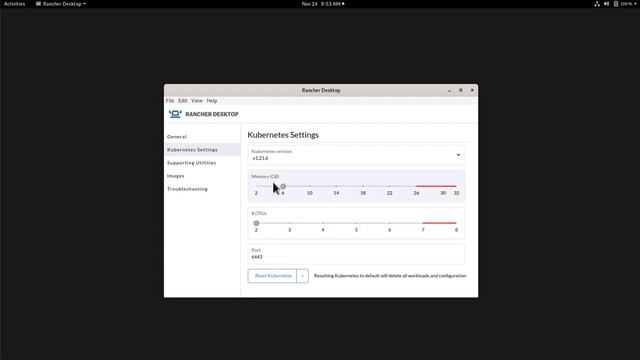Open the Edit menu
The height and width of the screenshot is (360, 640).
[x=182, y=100]
